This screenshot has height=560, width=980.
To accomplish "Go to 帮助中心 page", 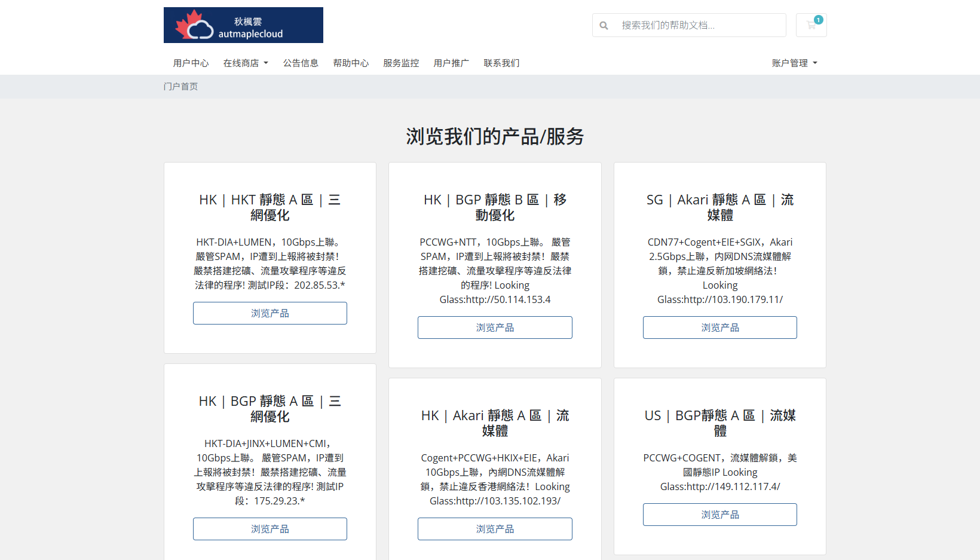I will 351,63.
